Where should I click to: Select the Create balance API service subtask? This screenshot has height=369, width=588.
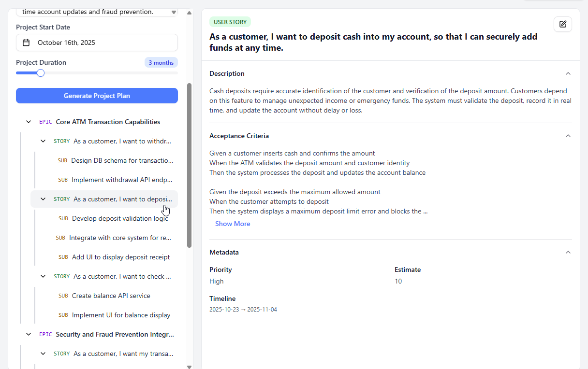click(111, 295)
